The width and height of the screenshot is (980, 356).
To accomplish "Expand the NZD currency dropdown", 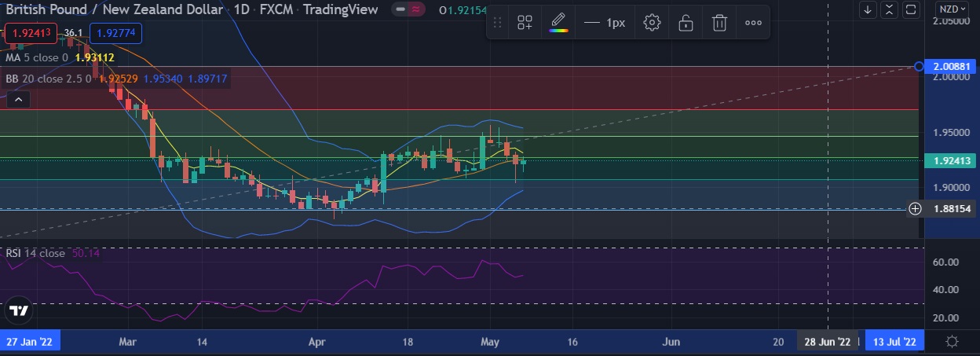I will [x=952, y=9].
